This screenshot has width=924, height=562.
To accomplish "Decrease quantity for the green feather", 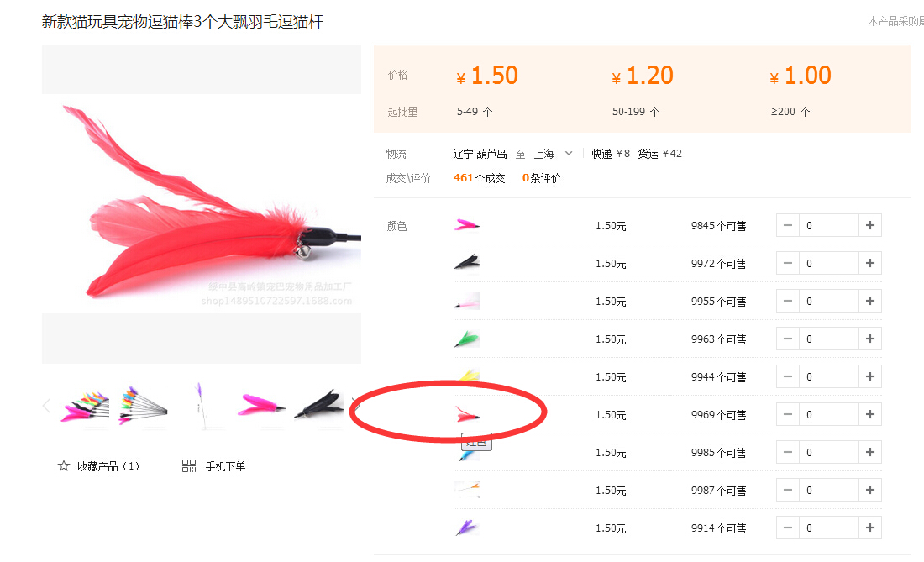I will point(788,339).
